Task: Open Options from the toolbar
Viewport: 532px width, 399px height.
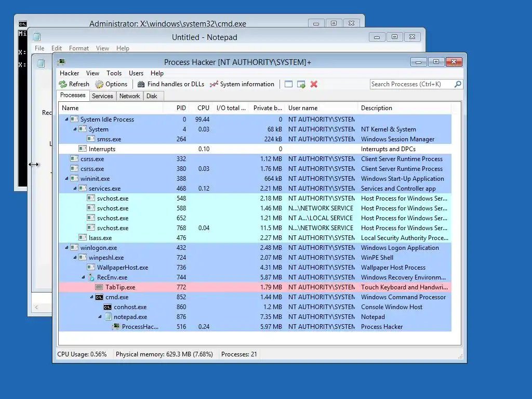Action: [x=111, y=84]
